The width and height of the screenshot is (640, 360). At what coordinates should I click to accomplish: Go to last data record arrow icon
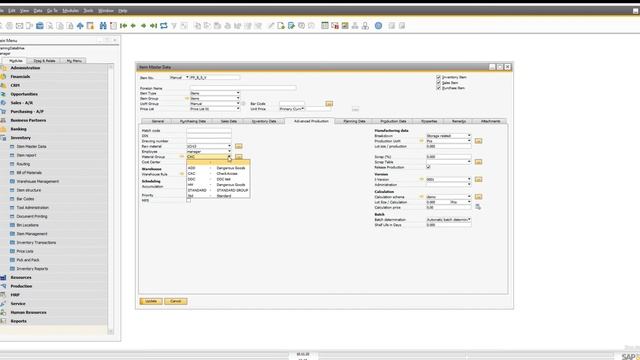153,26
